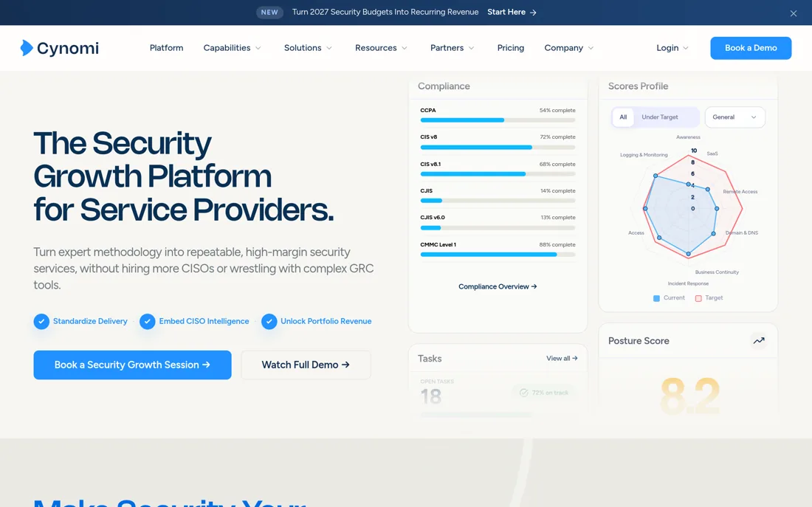Click the 'Unlock Portfolio Revenue' text

click(x=326, y=322)
